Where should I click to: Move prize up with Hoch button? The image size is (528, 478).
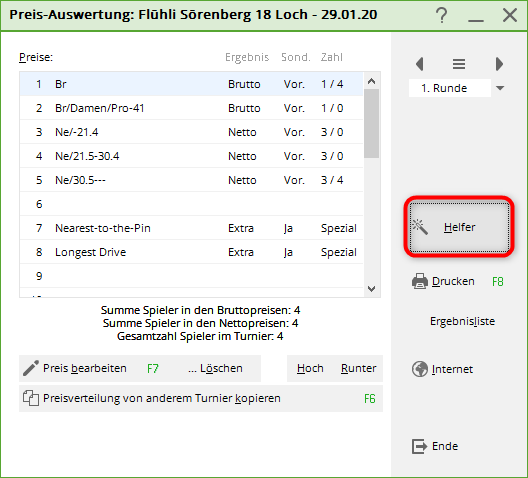coord(310,368)
